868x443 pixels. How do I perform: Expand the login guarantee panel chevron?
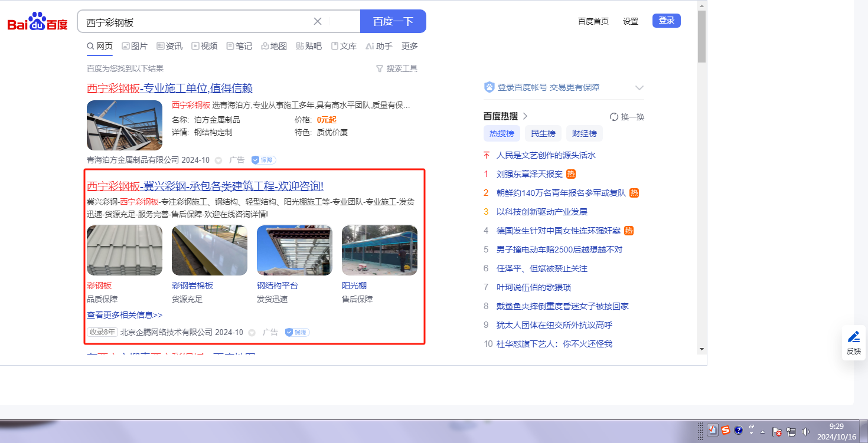pos(639,88)
